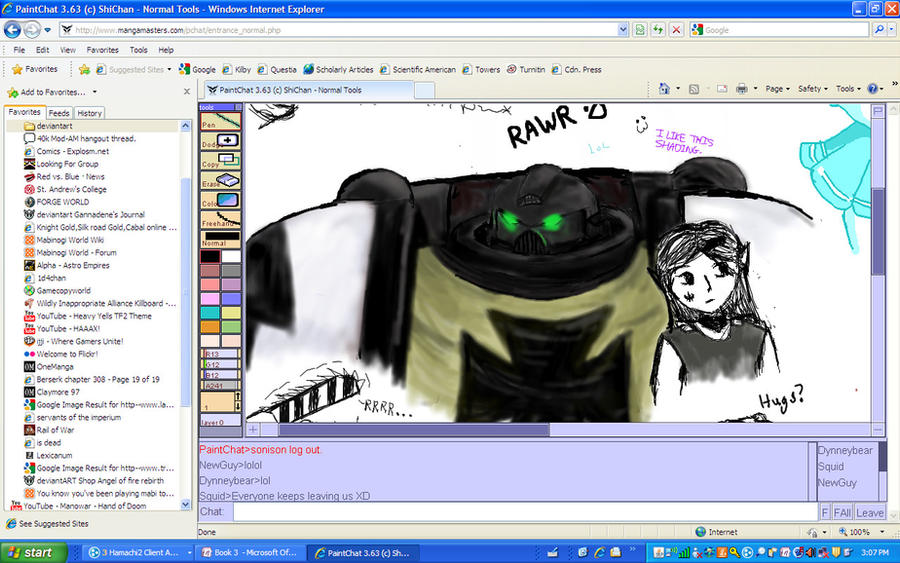Image resolution: width=900 pixels, height=563 pixels.
Task: Select the Erase tool in PaintChat tools
Action: [220, 180]
